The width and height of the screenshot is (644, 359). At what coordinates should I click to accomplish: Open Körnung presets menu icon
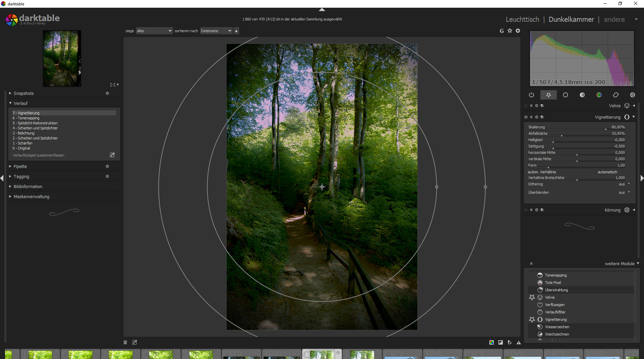coord(531,210)
